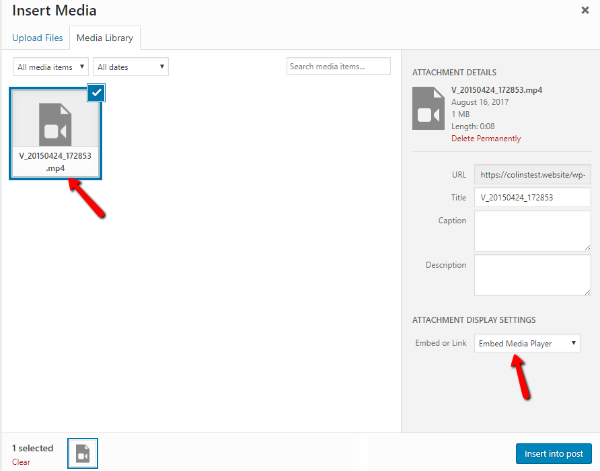Focus the Search media items field
The width and height of the screenshot is (600, 471).
pos(338,66)
